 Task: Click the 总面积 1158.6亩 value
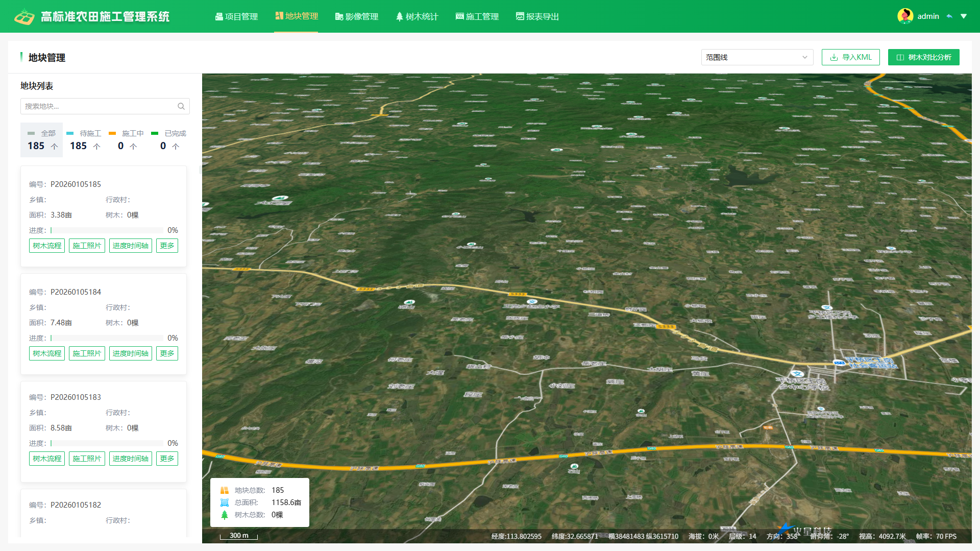pyautogui.click(x=286, y=502)
